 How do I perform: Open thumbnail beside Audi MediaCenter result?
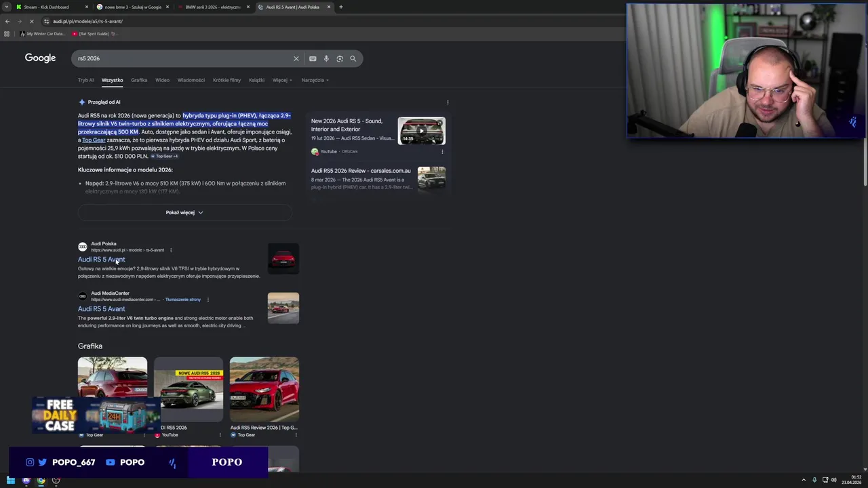(283, 308)
